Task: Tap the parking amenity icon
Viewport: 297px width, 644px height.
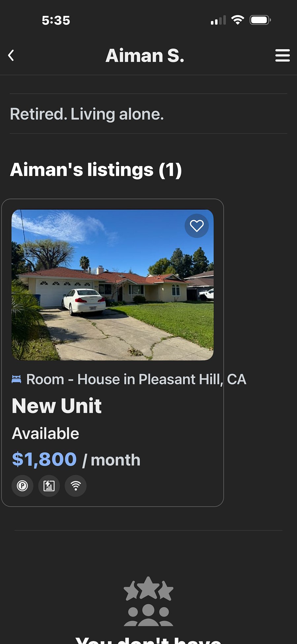Action: [x=22, y=486]
